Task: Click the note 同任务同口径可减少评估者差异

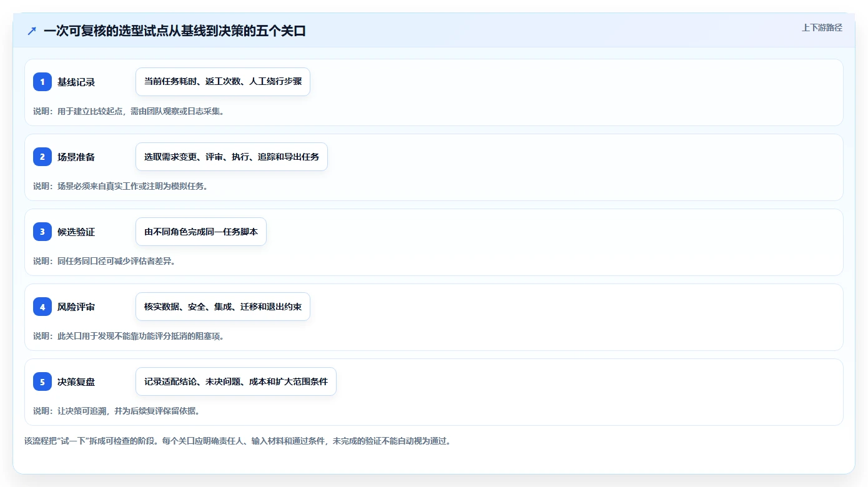Action: coord(104,261)
